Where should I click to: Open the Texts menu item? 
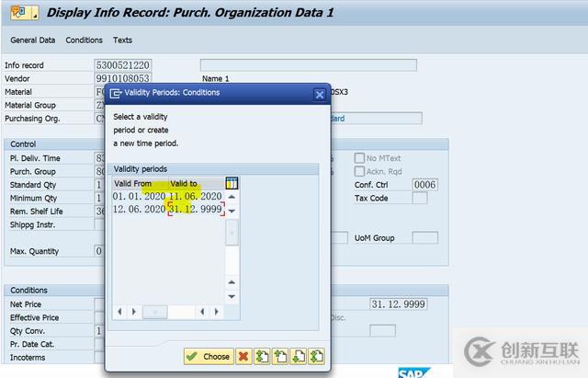click(x=122, y=40)
